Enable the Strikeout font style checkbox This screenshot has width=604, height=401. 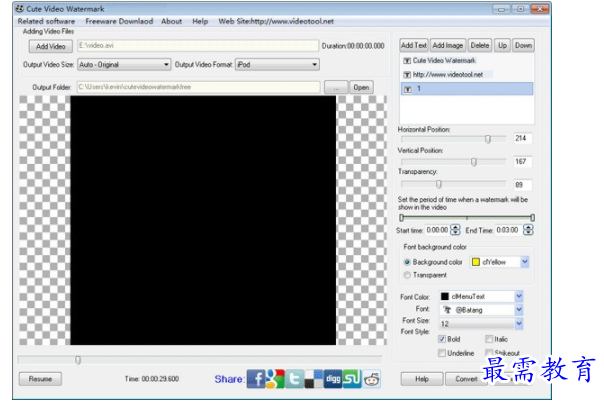489,352
